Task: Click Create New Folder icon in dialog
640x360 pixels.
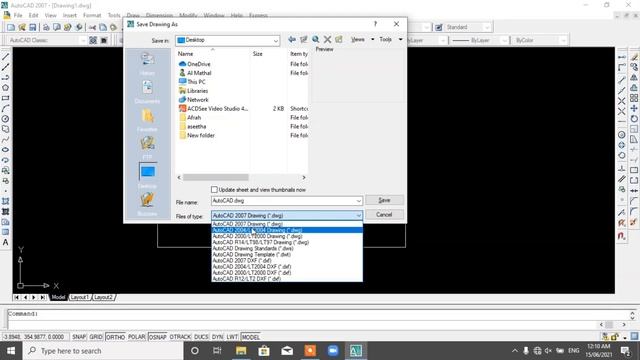Action: [x=339, y=40]
